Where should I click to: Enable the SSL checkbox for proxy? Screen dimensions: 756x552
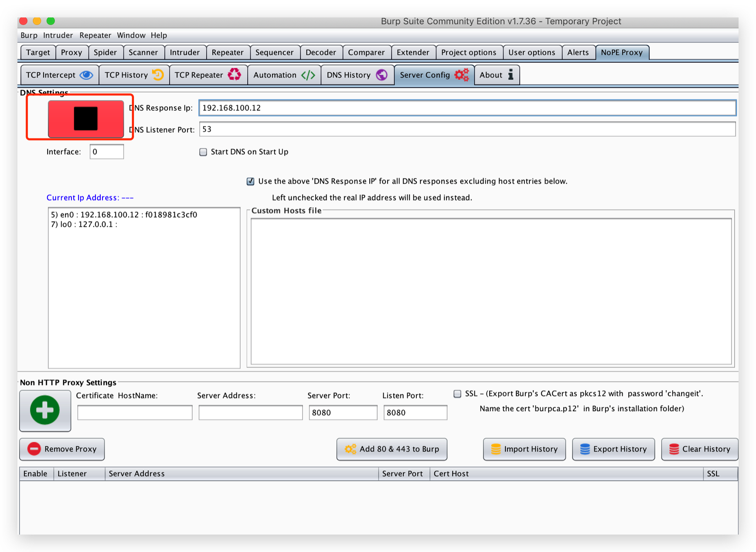tap(457, 394)
